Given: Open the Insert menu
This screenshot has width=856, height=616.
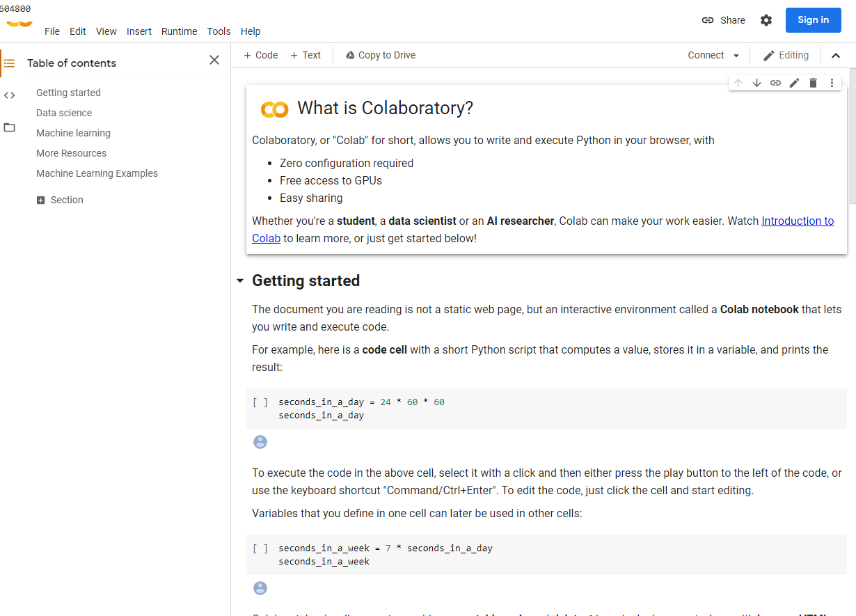Looking at the screenshot, I should [139, 31].
